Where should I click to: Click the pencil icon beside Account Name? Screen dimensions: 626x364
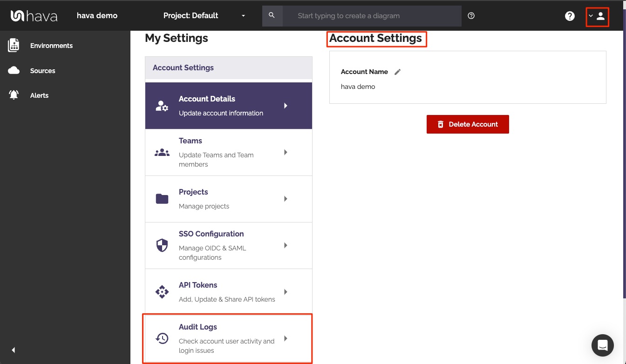(x=397, y=72)
